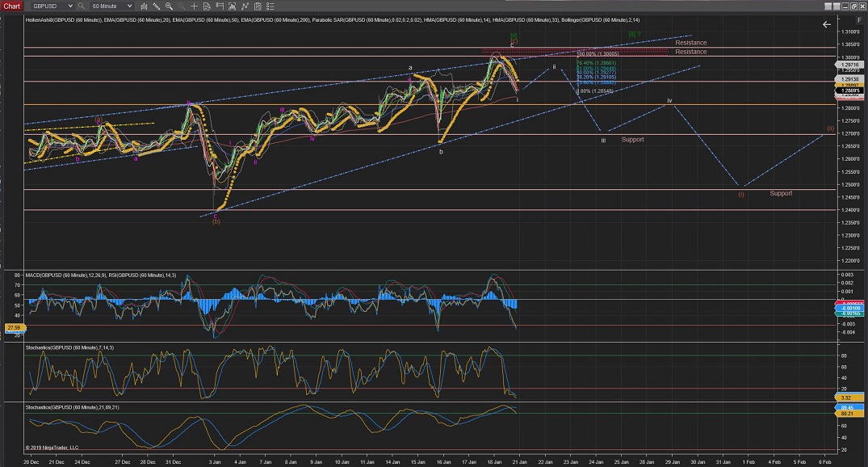Screen dimensions: 868x467
Task: Open the data series icon
Action: [233, 6]
